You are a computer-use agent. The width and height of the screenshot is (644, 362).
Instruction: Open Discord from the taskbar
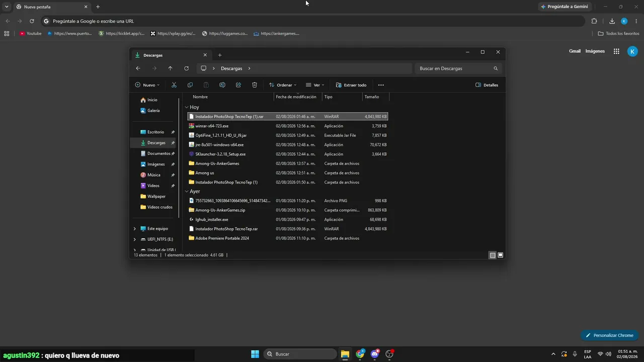point(375,354)
